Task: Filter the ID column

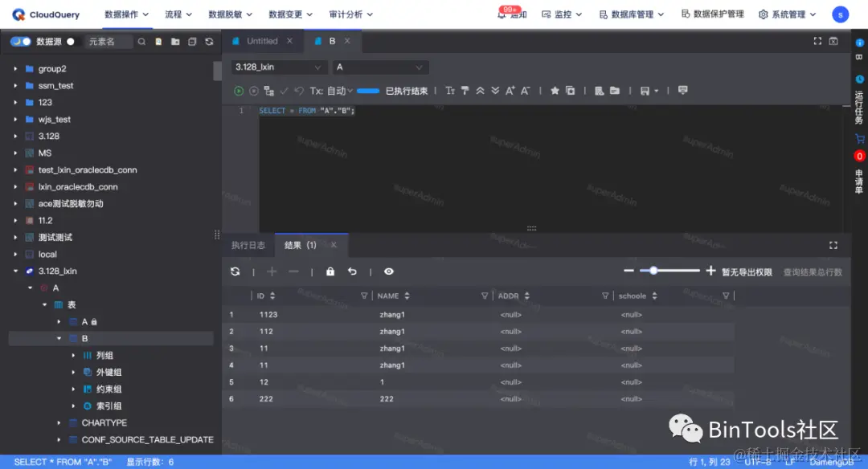Action: [x=364, y=296]
